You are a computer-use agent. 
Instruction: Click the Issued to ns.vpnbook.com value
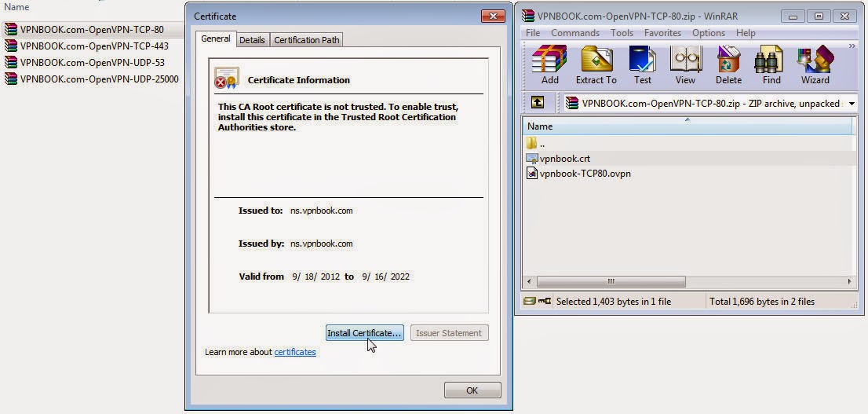(x=322, y=211)
